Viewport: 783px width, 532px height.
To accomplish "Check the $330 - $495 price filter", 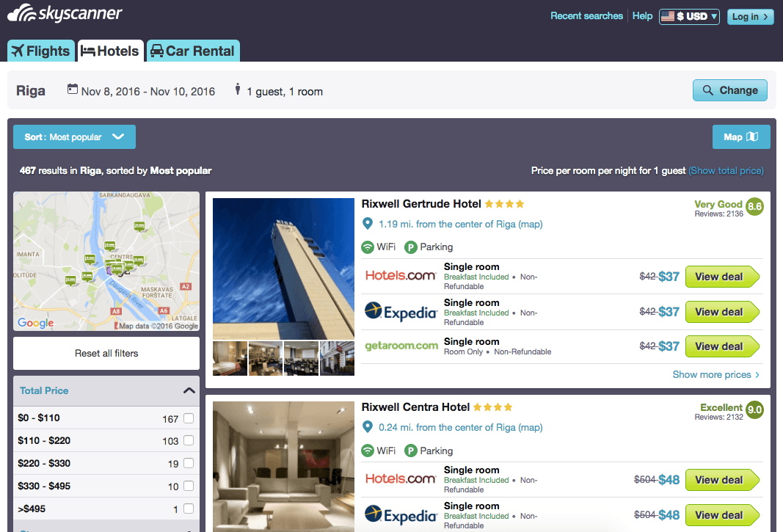I will tap(189, 486).
